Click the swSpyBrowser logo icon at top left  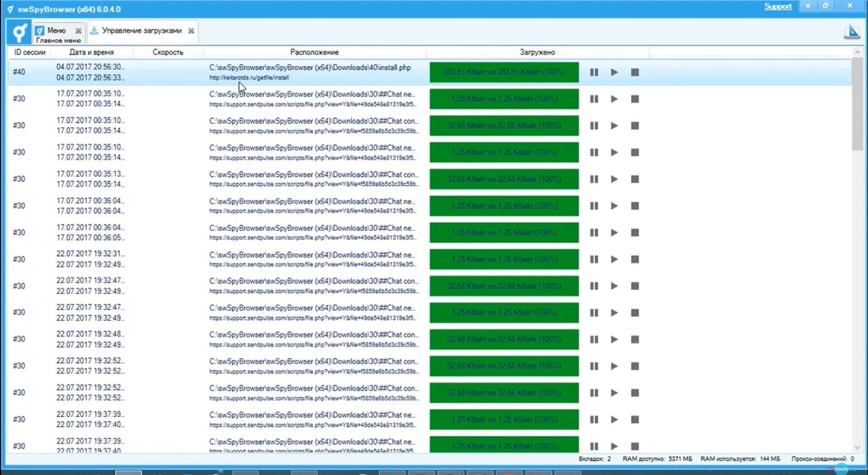tap(19, 32)
